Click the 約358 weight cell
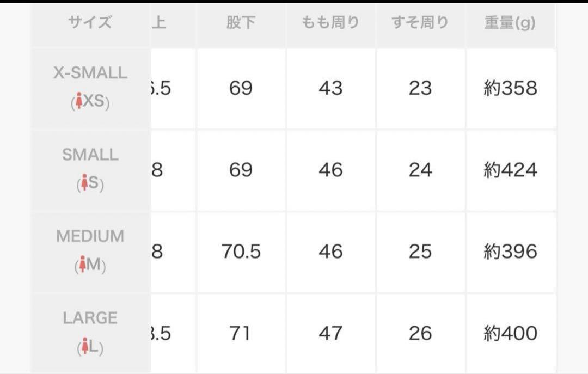 510,89
